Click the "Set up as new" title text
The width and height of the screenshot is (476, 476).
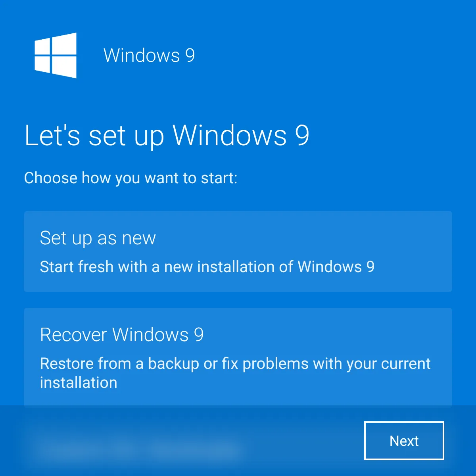click(x=98, y=238)
